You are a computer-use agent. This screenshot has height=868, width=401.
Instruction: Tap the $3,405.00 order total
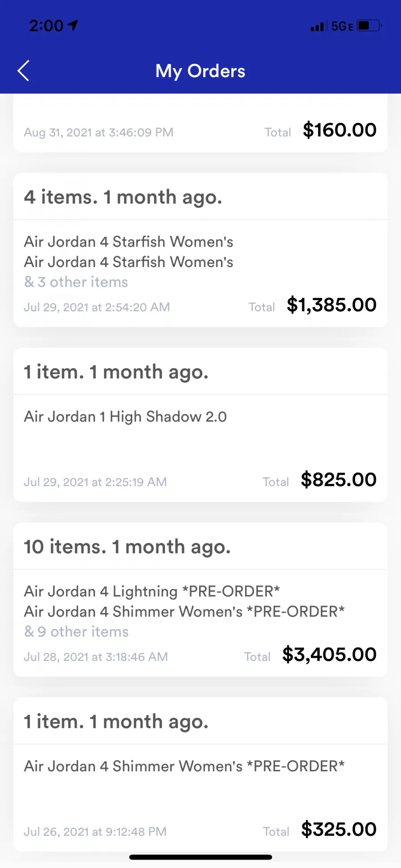pyautogui.click(x=329, y=654)
